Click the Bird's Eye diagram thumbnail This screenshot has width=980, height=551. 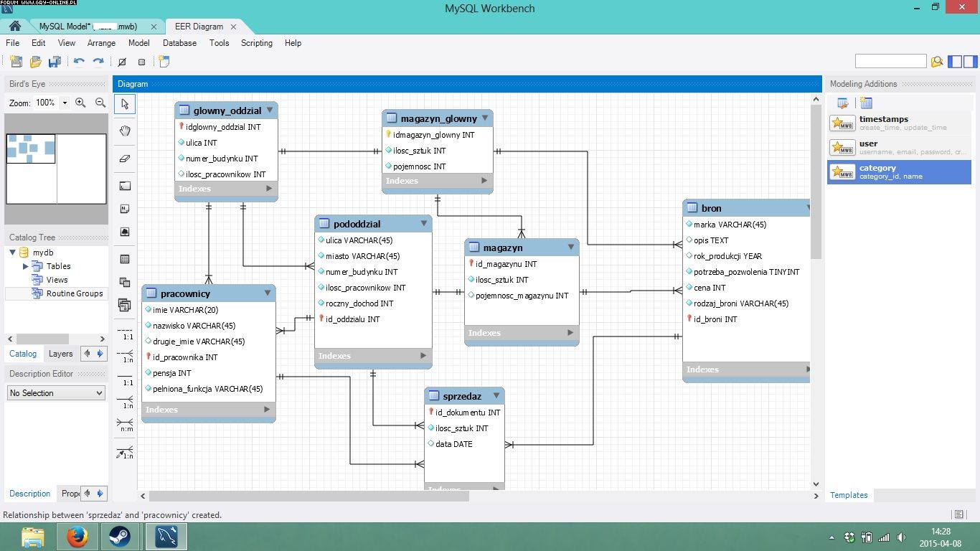click(x=56, y=169)
